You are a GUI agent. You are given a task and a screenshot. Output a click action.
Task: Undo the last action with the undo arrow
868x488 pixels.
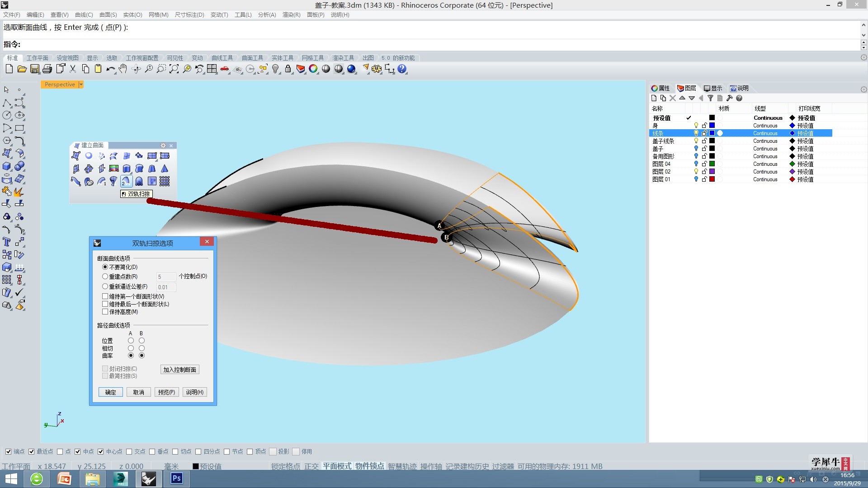pos(110,69)
